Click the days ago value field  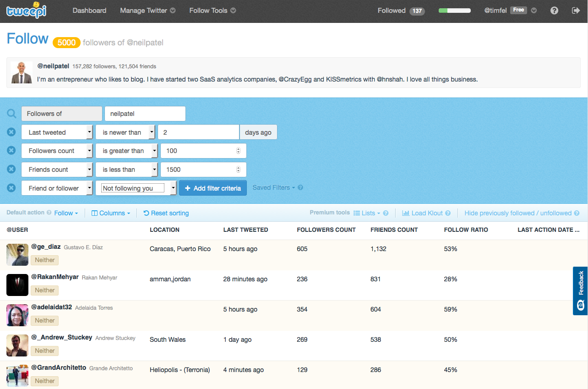click(198, 132)
